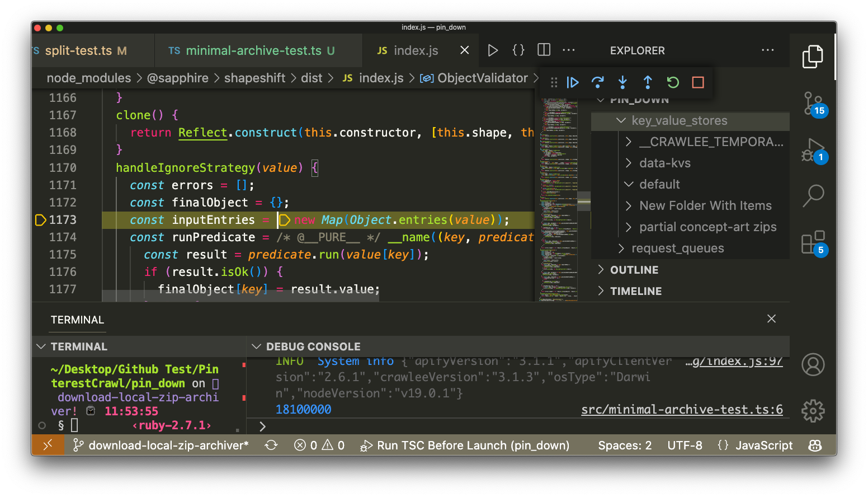Expand partial concept-art zips folder
868x497 pixels.
690,227
